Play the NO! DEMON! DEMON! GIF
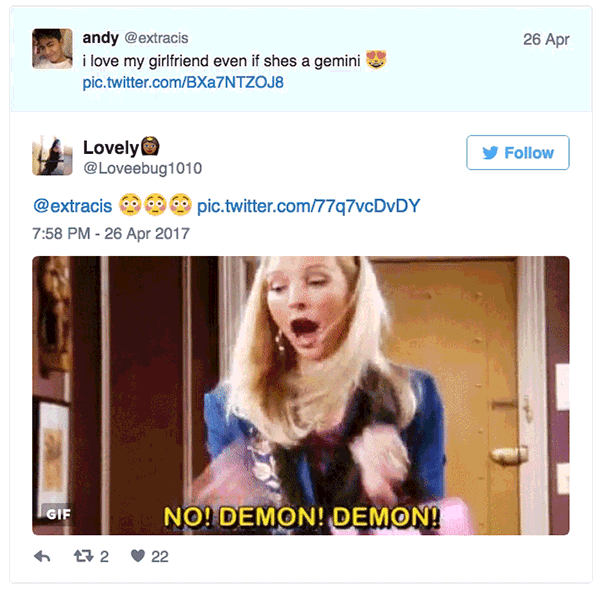The width and height of the screenshot is (600, 589). [301, 395]
